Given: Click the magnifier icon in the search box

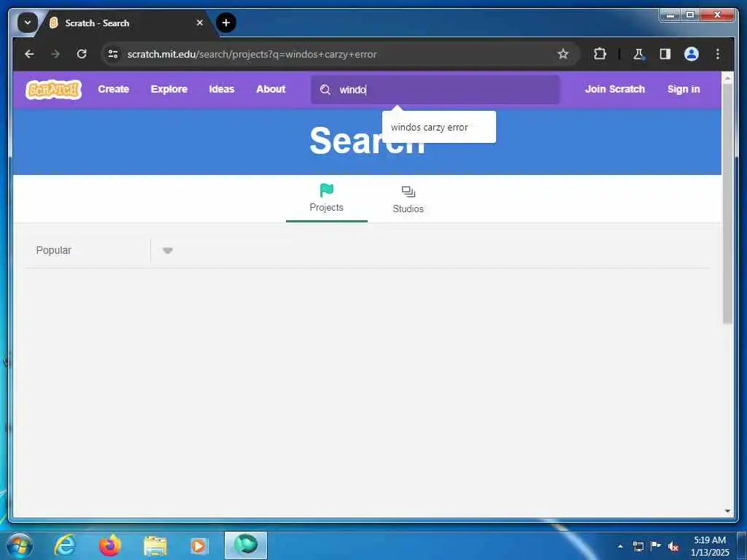Looking at the screenshot, I should point(325,90).
